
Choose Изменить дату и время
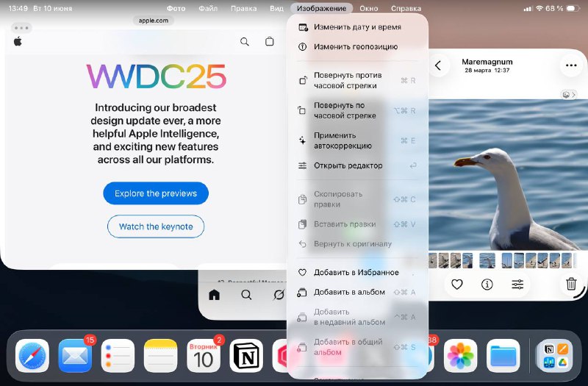click(x=357, y=27)
